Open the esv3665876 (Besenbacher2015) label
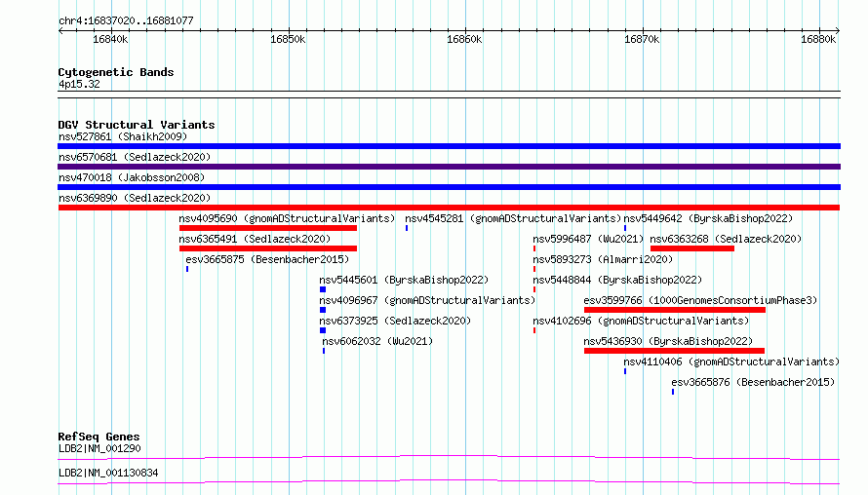The height and width of the screenshot is (495, 868). tap(753, 382)
